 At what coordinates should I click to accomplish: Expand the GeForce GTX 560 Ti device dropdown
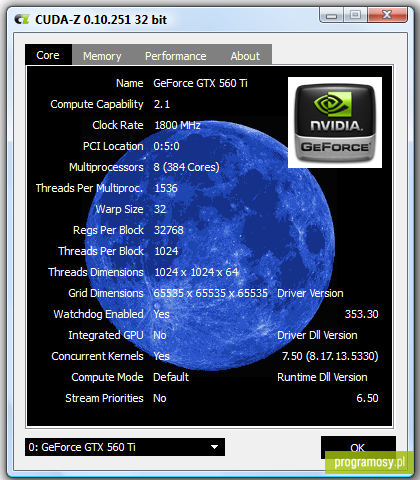tap(125, 447)
